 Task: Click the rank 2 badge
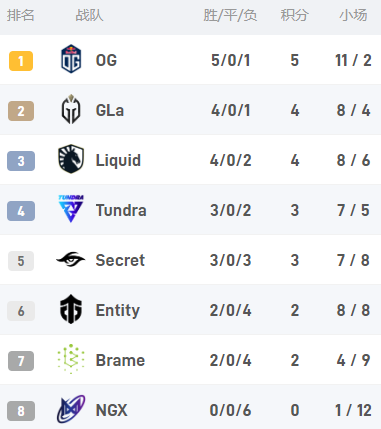[x=21, y=111]
